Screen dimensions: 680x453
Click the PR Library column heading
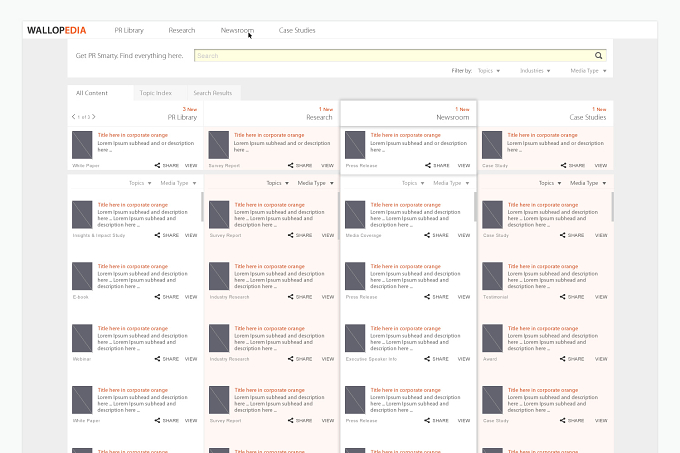(182, 117)
